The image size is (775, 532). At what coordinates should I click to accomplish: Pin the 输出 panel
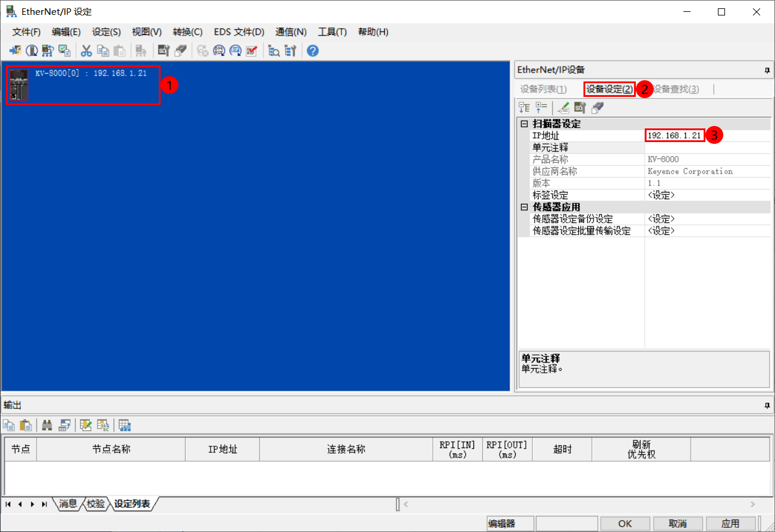(767, 405)
